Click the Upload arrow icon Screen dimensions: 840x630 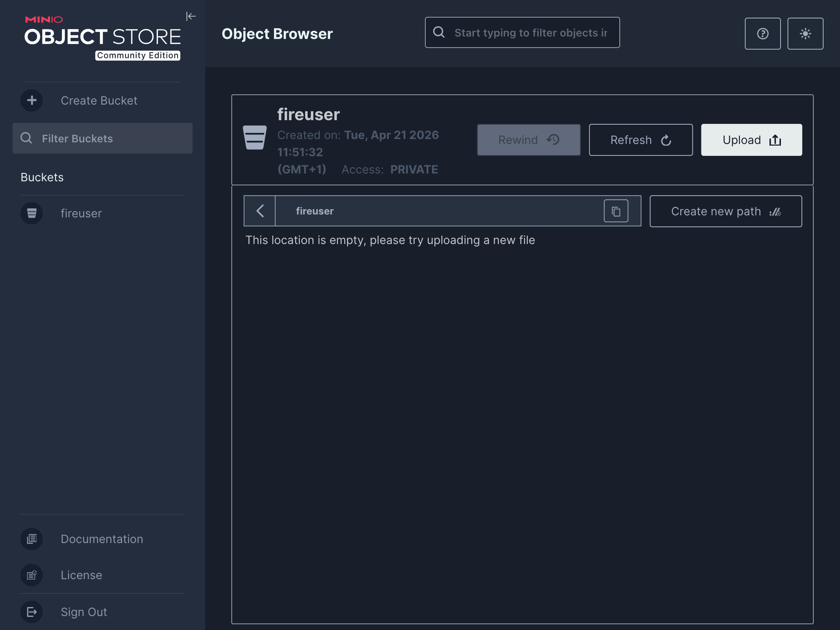click(x=775, y=140)
